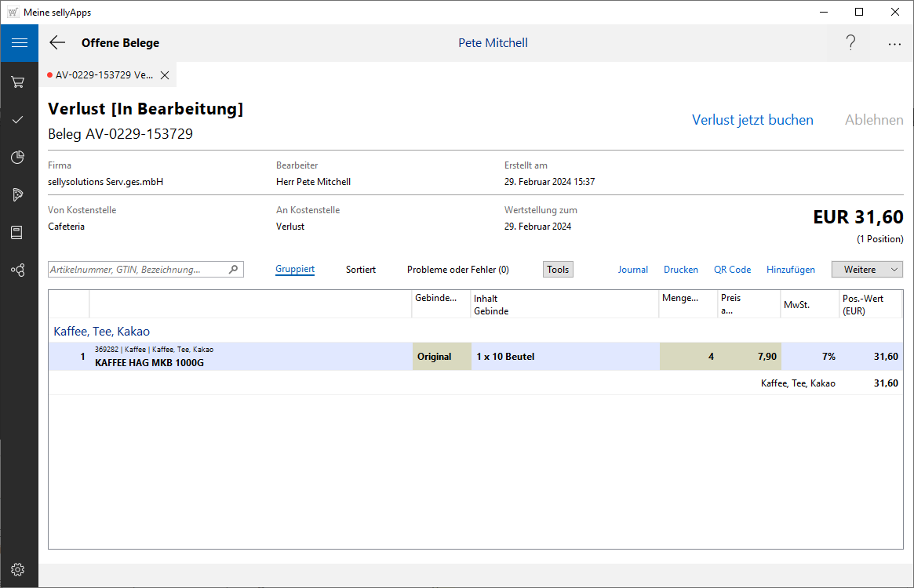Click the article search input field
The image size is (914, 588).
[x=138, y=270]
